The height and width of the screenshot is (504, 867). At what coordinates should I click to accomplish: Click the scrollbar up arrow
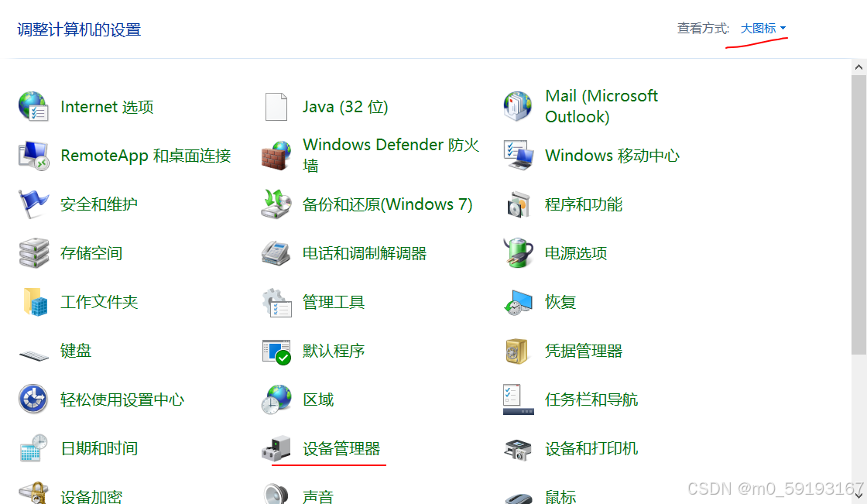point(858,67)
